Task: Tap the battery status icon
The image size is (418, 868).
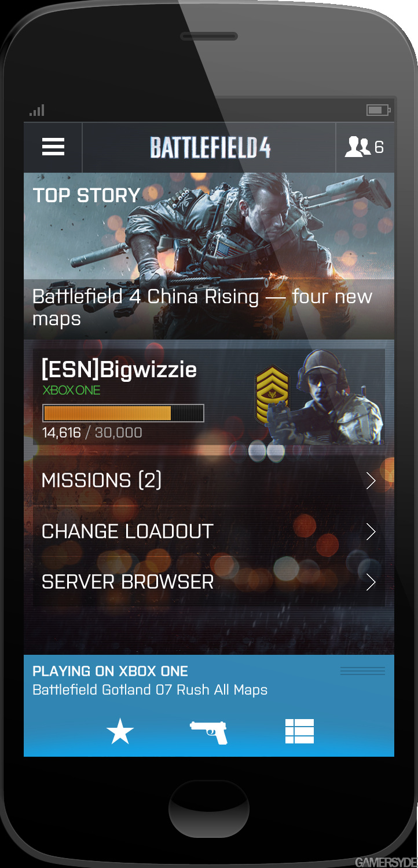Action: [379, 110]
